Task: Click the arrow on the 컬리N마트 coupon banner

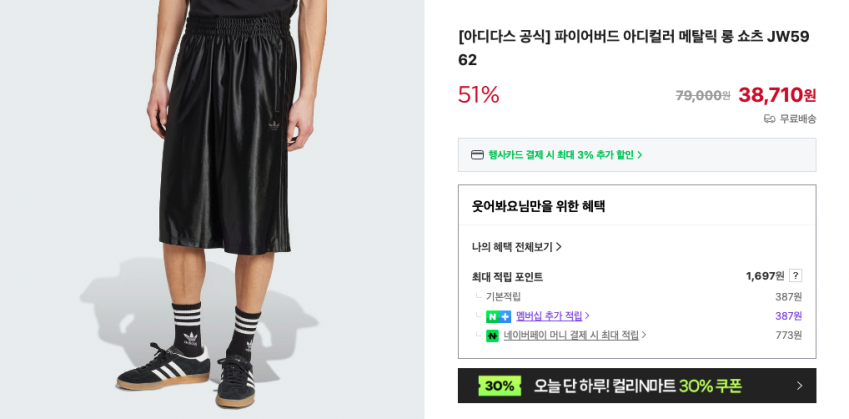Action: coord(799,386)
